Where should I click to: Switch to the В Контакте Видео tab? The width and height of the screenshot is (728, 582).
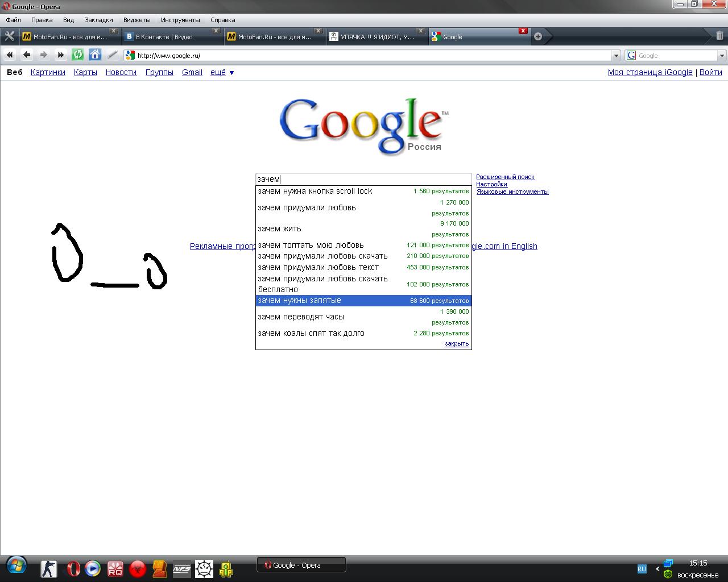tap(172, 36)
